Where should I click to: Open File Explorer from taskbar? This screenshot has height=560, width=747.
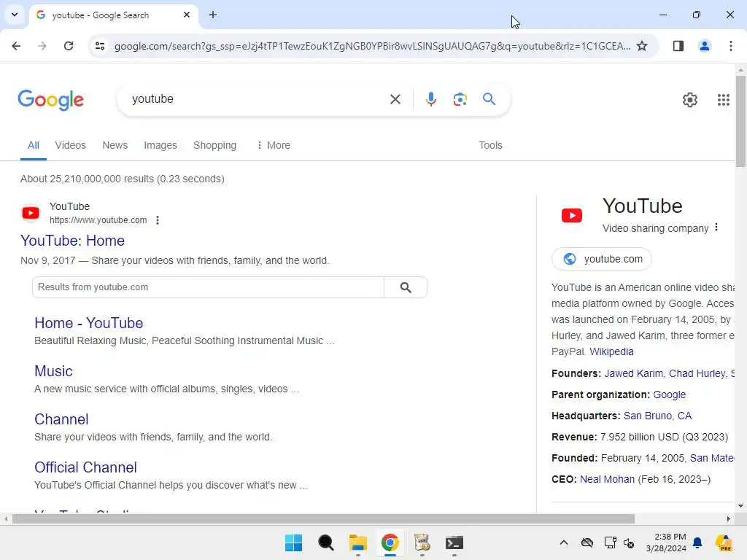coord(357,542)
